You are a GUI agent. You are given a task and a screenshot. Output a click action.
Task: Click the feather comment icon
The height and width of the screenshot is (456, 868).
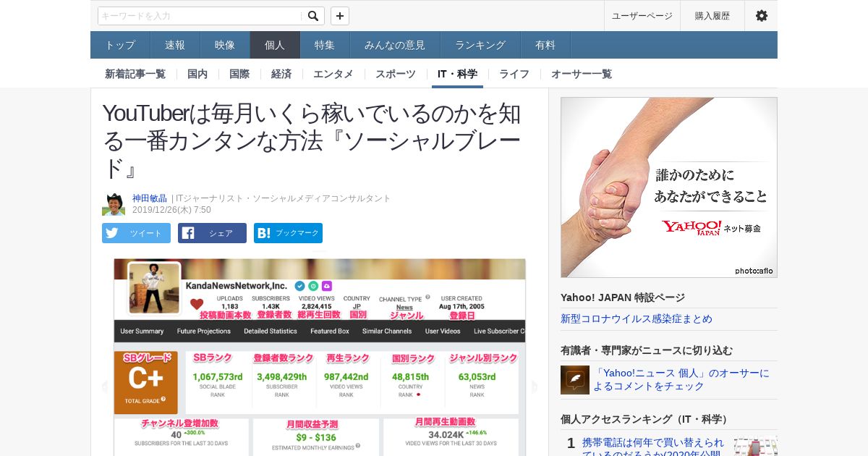pyautogui.click(x=575, y=380)
